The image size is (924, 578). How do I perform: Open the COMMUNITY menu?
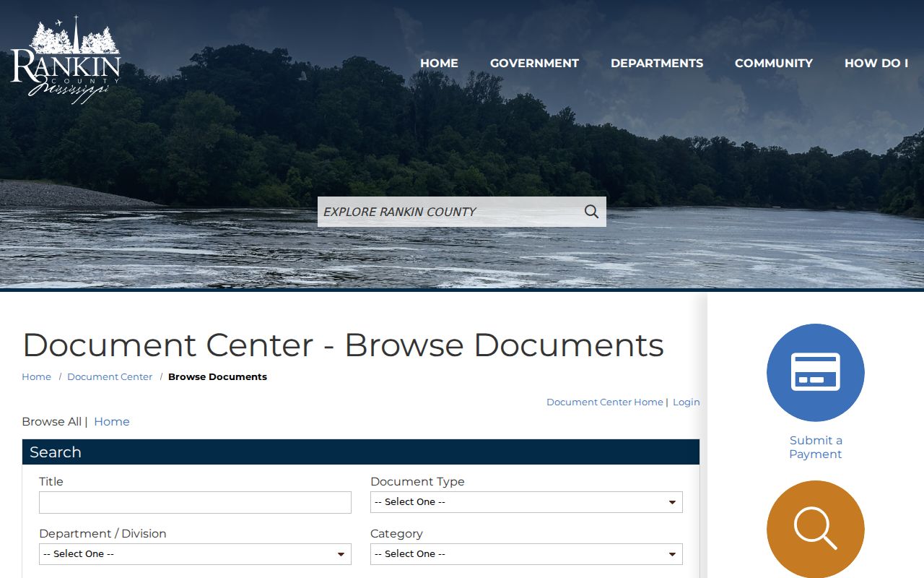tap(774, 64)
